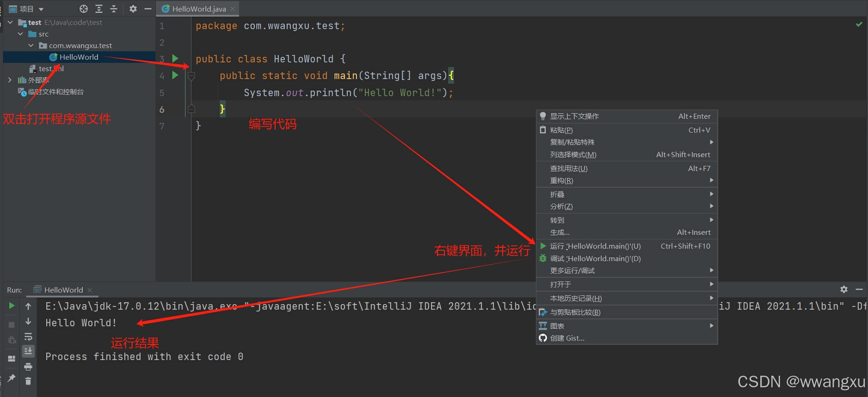Choose 运行 'HelloWorld.main()' menu entry

click(x=627, y=246)
